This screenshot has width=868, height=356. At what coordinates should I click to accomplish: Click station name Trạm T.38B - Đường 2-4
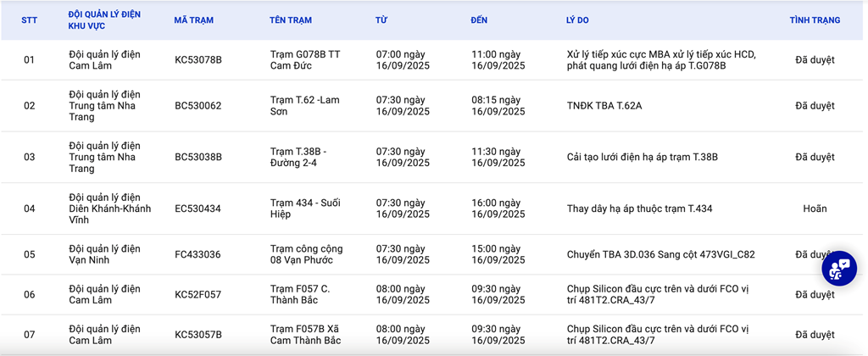tap(298, 157)
